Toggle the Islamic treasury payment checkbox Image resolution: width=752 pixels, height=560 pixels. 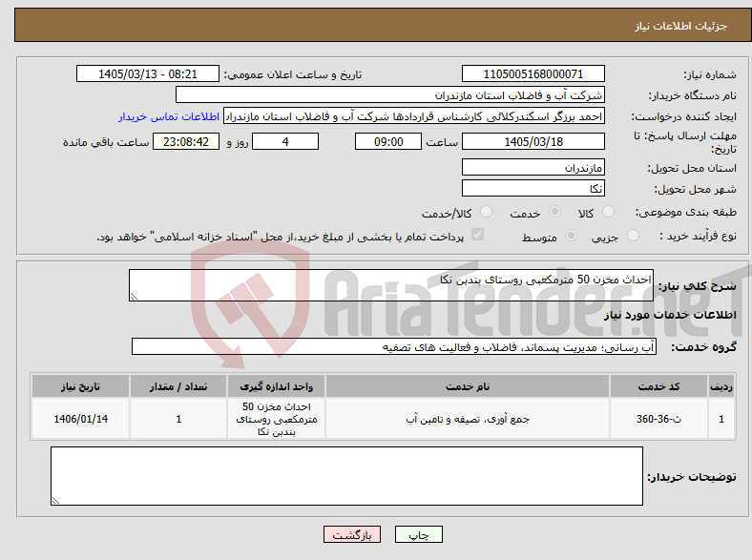tap(478, 235)
